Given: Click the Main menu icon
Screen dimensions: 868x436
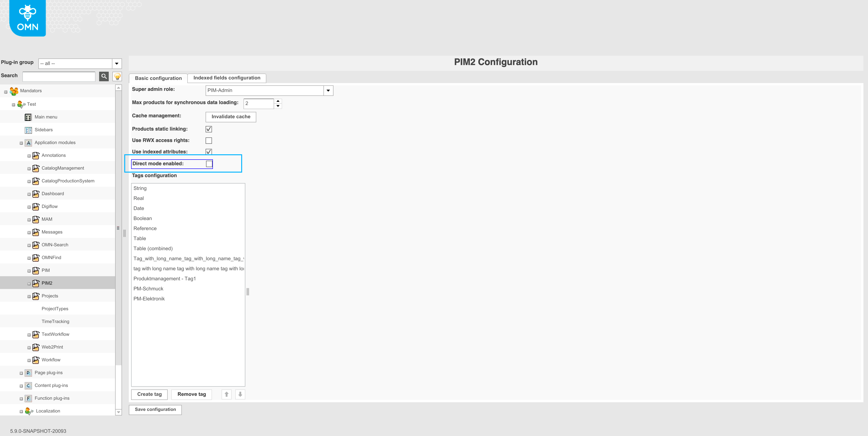Looking at the screenshot, I should click(28, 117).
